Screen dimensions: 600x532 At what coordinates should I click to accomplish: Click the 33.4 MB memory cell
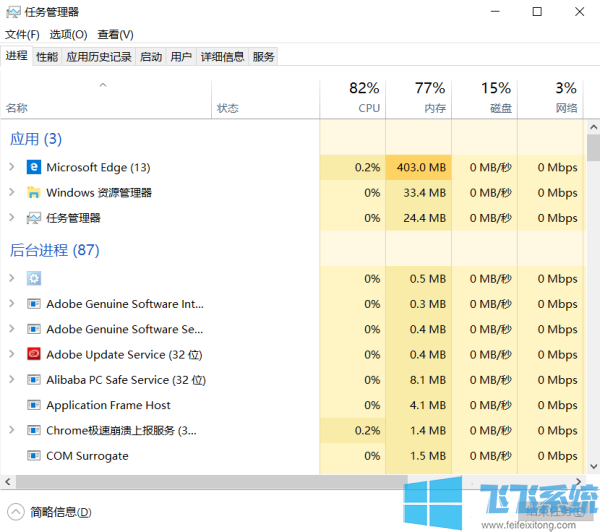click(x=419, y=193)
